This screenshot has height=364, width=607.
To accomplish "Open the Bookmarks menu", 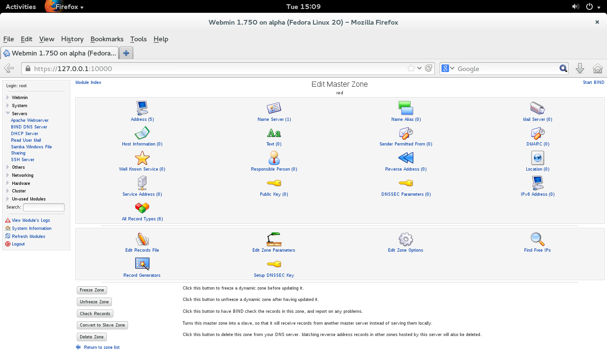I will coord(107,39).
